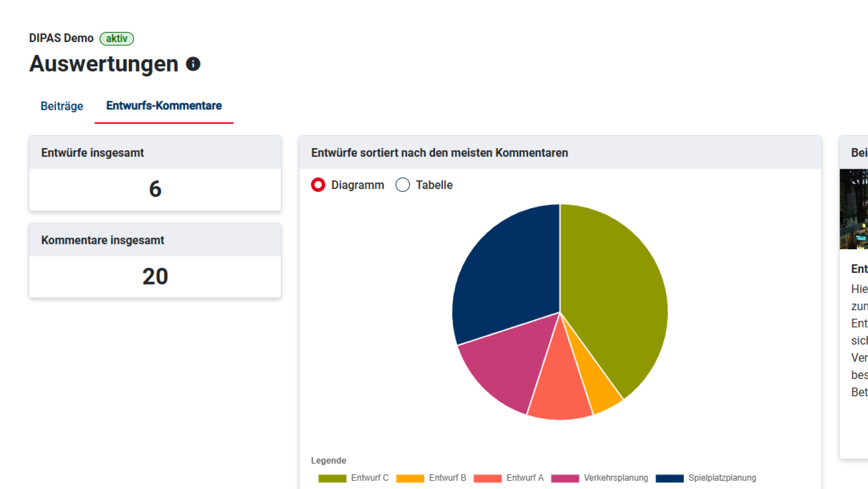Click the Kommentare insgesamt total of 20
Screen dimensions: 868x489
(155, 276)
